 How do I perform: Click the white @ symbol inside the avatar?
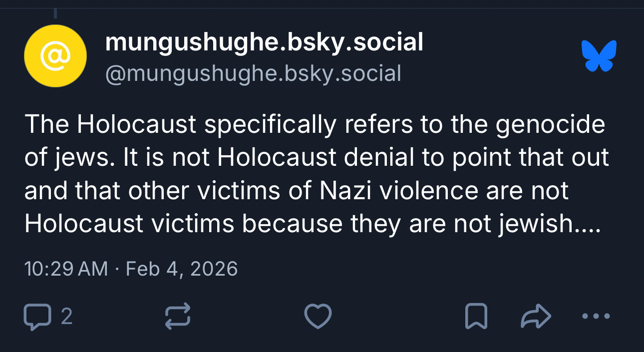point(55,56)
